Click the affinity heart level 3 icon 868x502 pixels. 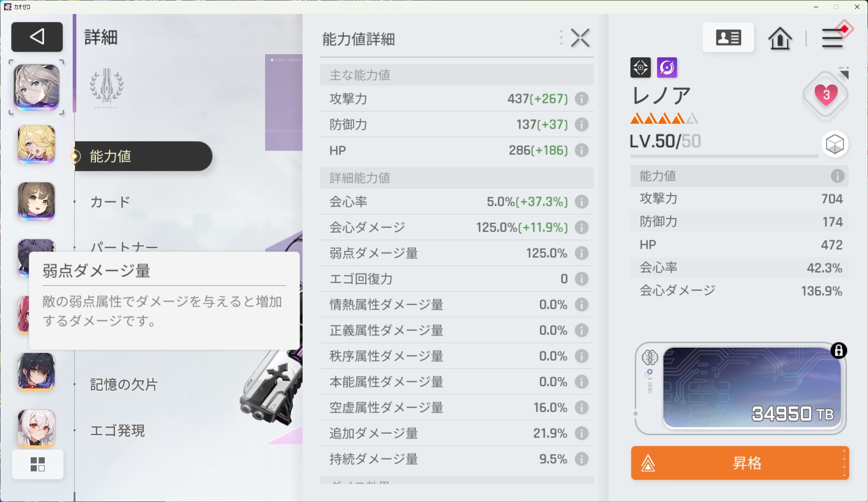pyautogui.click(x=826, y=95)
